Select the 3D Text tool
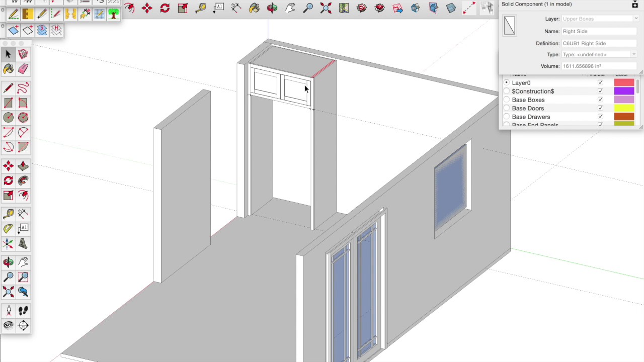Viewport: 644px width, 362px height. [23, 244]
